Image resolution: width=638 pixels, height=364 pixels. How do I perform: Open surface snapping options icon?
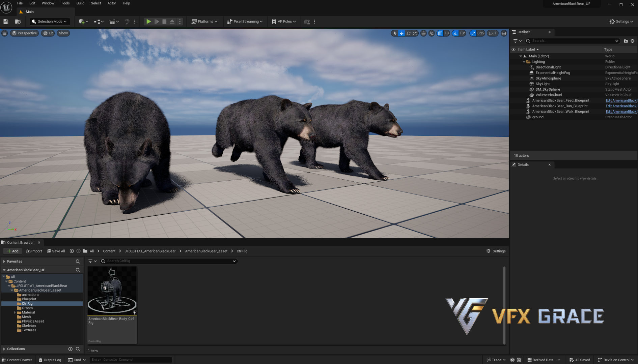click(x=432, y=33)
